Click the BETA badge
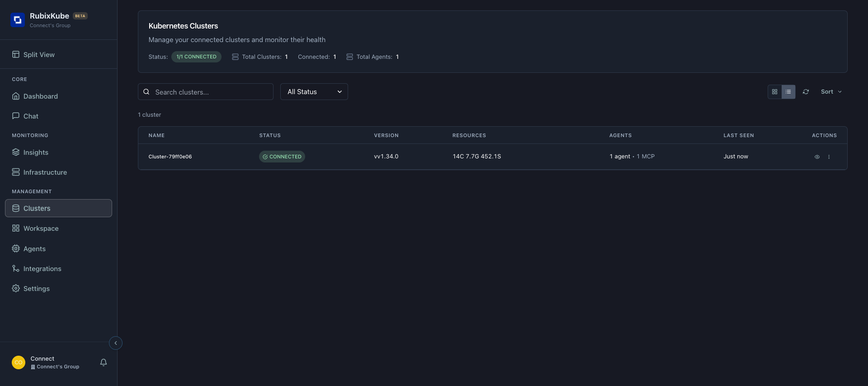The height and width of the screenshot is (386, 868). click(x=80, y=16)
